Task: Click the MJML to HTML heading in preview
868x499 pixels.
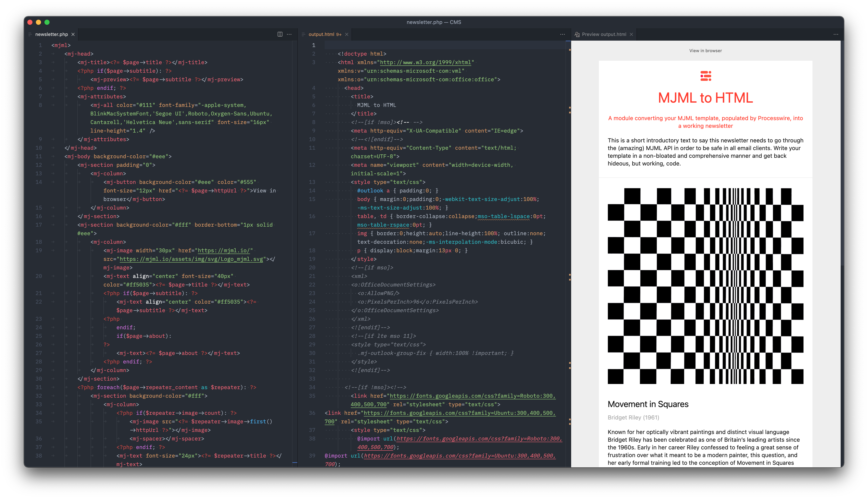Action: point(705,98)
